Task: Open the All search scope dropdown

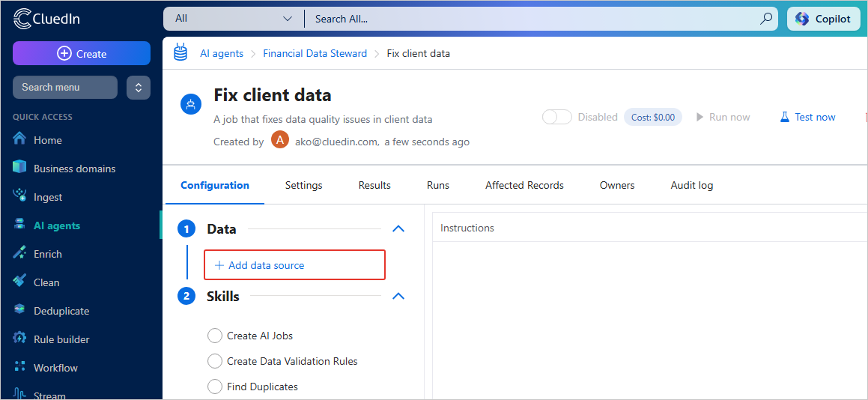Action: click(234, 18)
